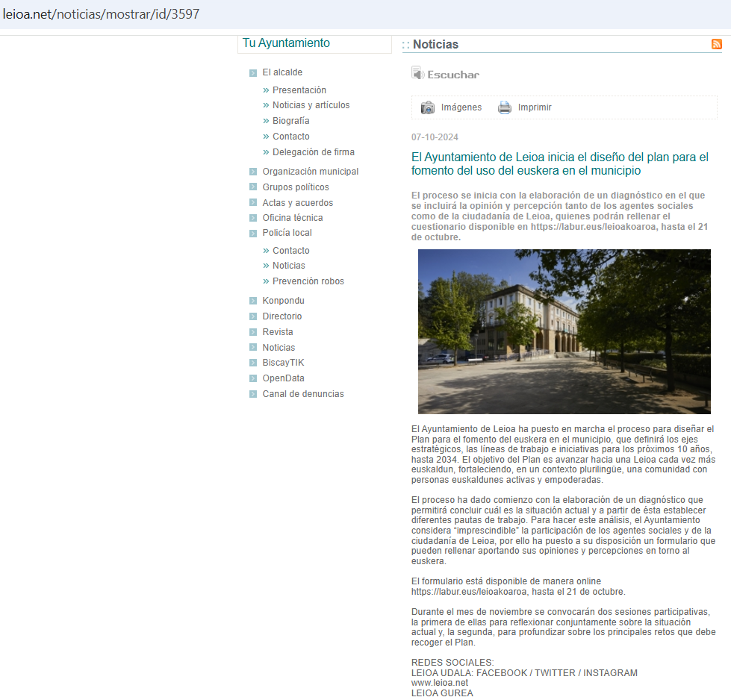Open Prevención robos link
This screenshot has width=731, height=700.
[308, 281]
